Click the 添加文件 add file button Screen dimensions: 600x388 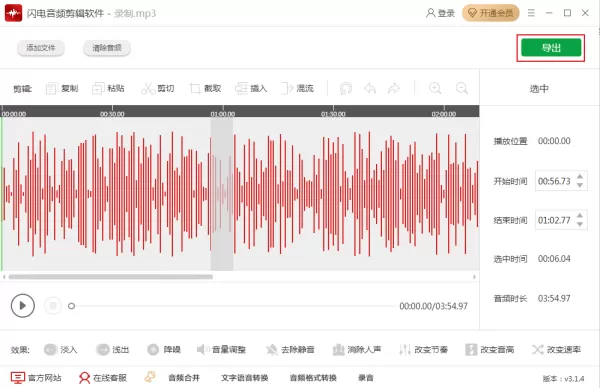[41, 48]
